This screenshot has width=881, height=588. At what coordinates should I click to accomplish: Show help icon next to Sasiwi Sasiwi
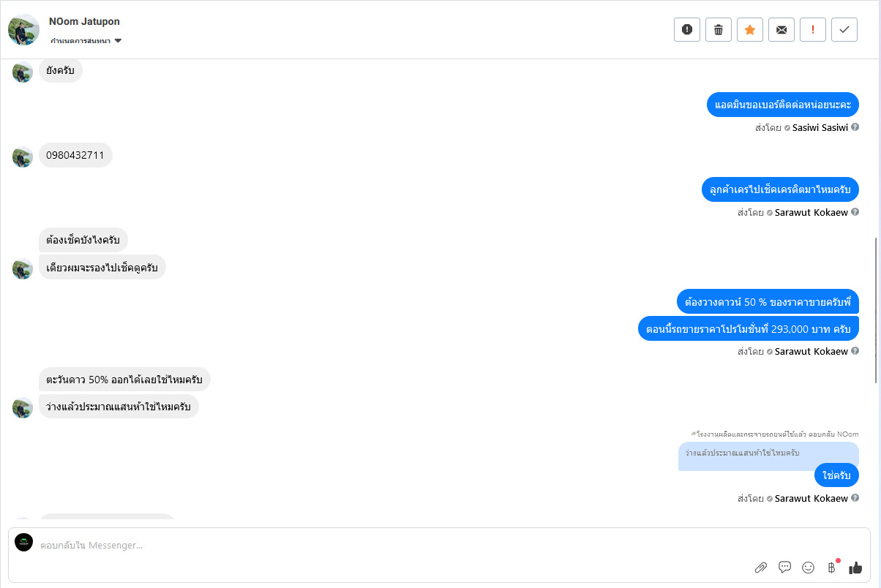(x=855, y=127)
